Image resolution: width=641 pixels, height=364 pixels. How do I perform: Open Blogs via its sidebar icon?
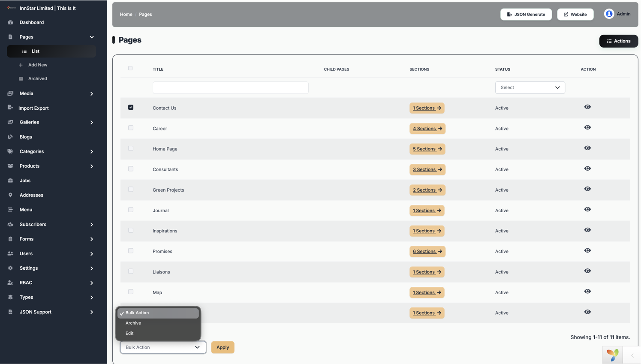tap(10, 137)
